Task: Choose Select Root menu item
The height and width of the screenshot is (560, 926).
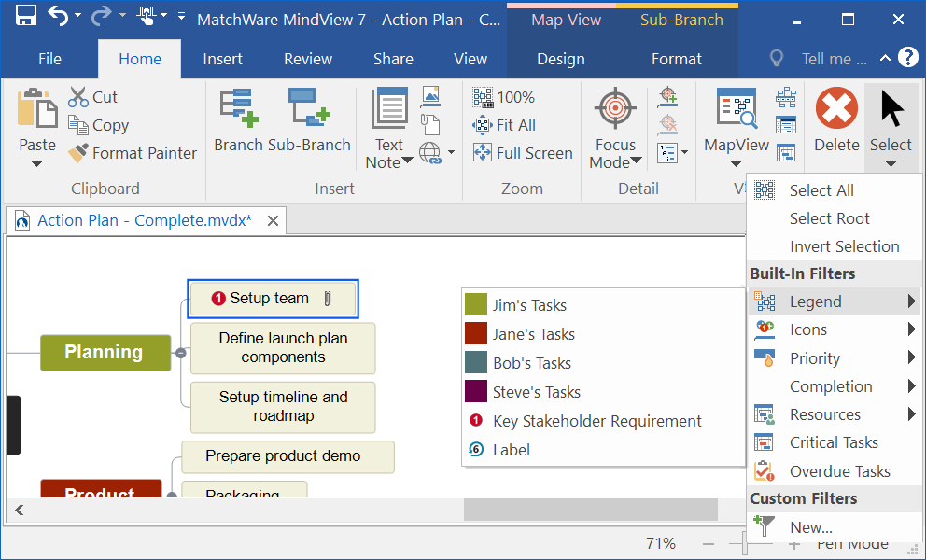Action: tap(834, 218)
